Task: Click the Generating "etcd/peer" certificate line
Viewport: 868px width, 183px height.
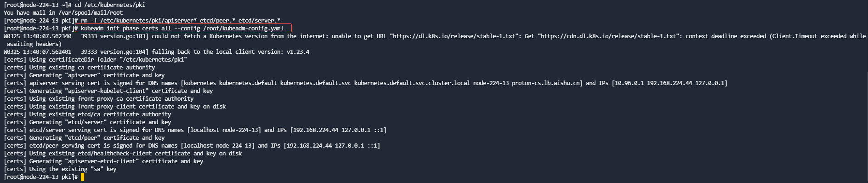Action: coord(84,138)
